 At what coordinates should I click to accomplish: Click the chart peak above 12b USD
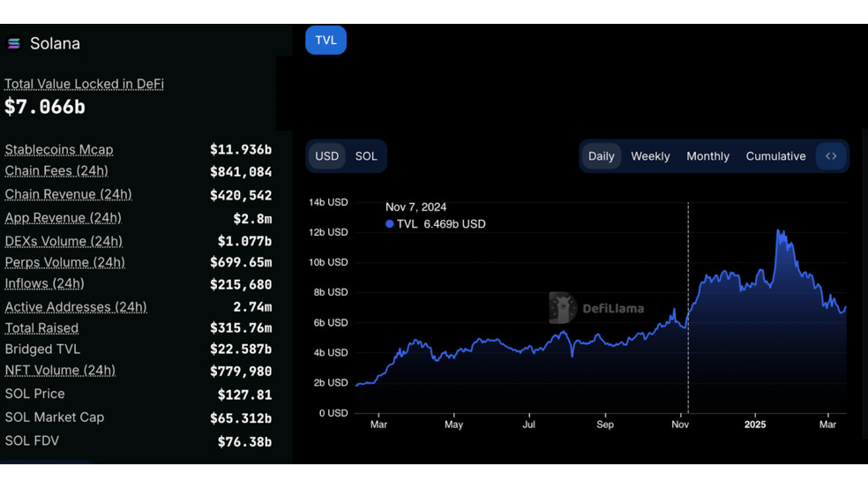tap(778, 231)
